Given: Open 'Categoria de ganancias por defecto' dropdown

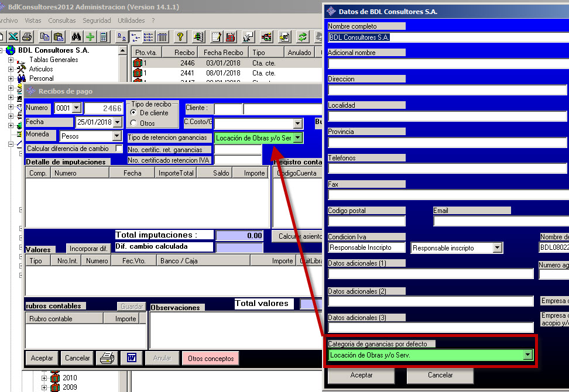Looking at the screenshot, I should point(528,355).
